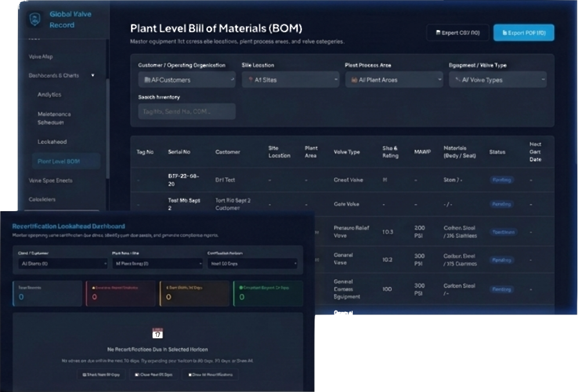
Task: Go to Analytics in the sidebar
Action: coord(49,95)
